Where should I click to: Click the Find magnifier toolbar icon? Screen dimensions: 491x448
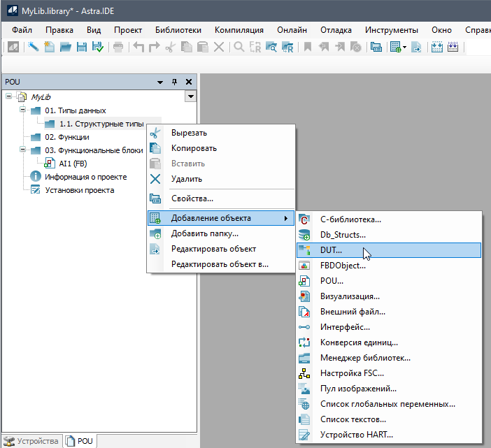(239, 48)
